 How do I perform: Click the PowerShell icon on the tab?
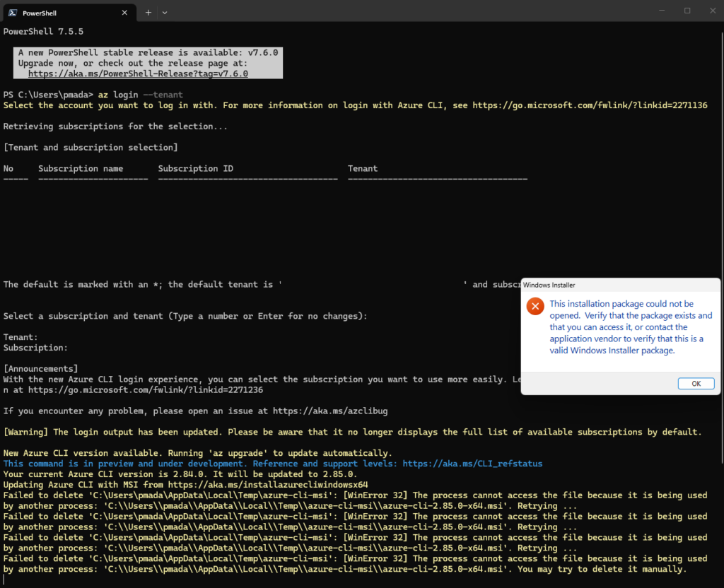coord(13,13)
